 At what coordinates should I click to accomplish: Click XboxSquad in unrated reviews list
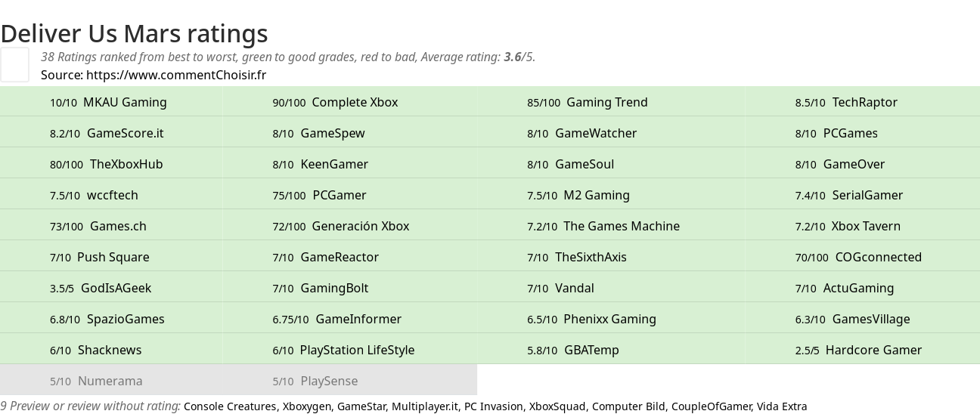pos(557,406)
